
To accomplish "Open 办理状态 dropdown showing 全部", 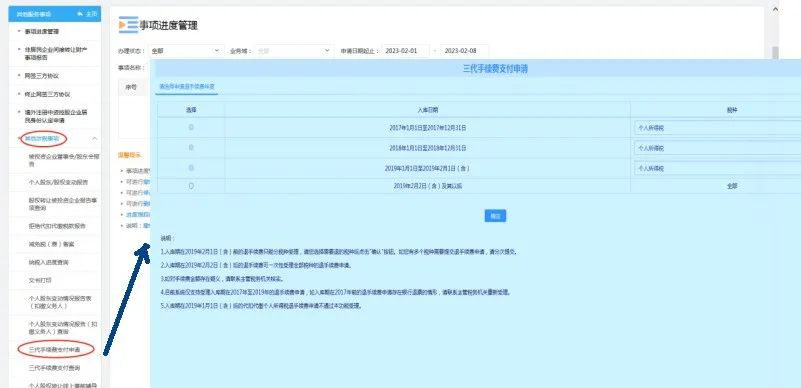I will tap(185, 51).
